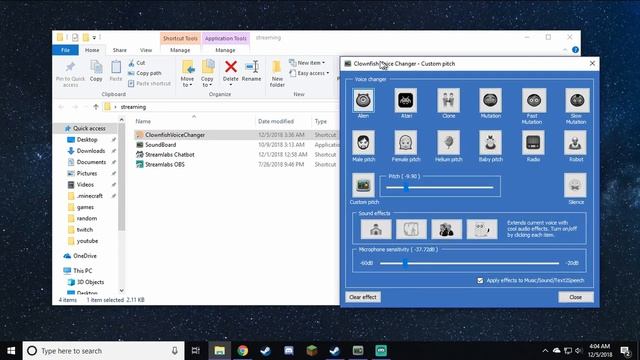Click Paste shortcut in the ribbon
This screenshot has width=640, height=360.
click(x=149, y=83)
